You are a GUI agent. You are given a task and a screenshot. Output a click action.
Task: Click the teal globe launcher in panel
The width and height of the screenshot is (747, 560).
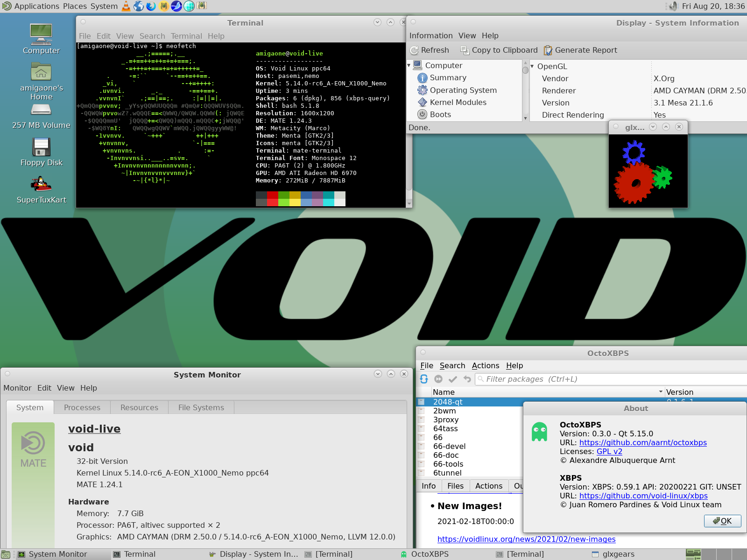189,6
